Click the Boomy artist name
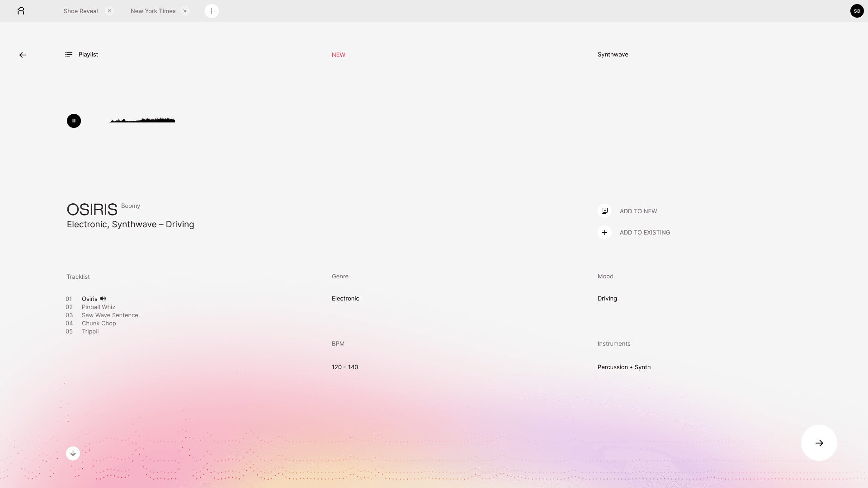Screen dimensions: 868x488 131,206
